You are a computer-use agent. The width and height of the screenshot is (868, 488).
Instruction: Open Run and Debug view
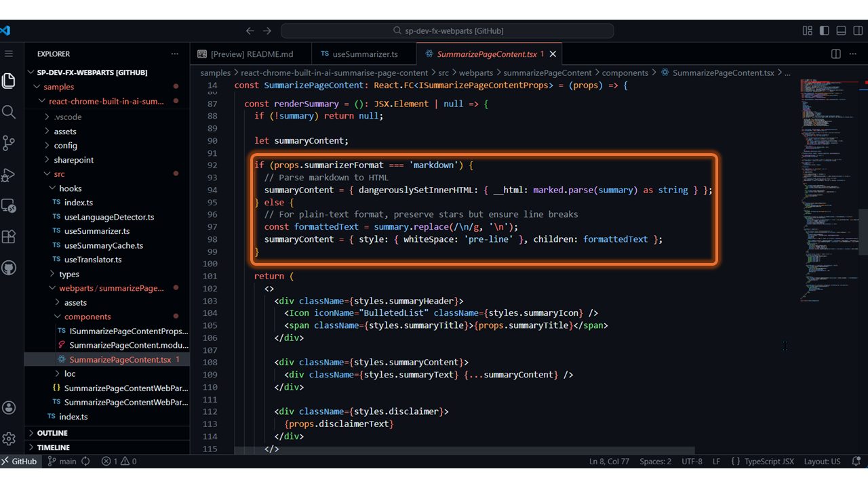(9, 175)
